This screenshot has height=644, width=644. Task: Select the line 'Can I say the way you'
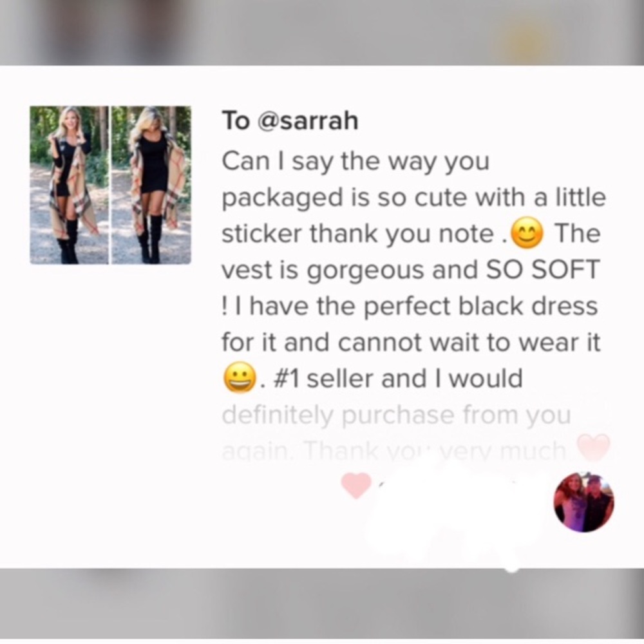coord(355,162)
